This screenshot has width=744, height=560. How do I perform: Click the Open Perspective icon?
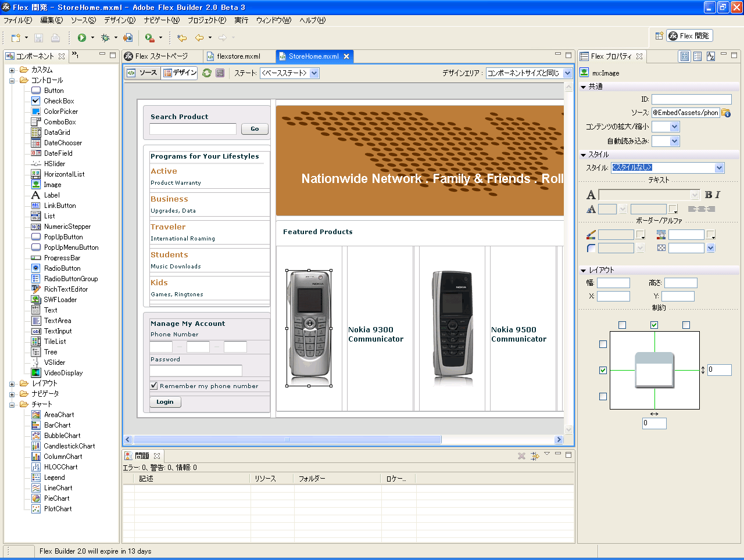tap(659, 35)
